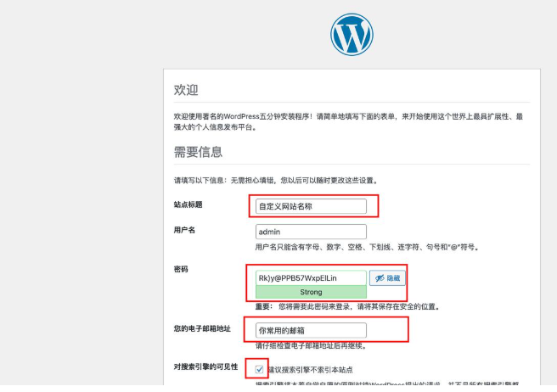Click the site title input field
The image size is (557, 392).
tap(311, 206)
